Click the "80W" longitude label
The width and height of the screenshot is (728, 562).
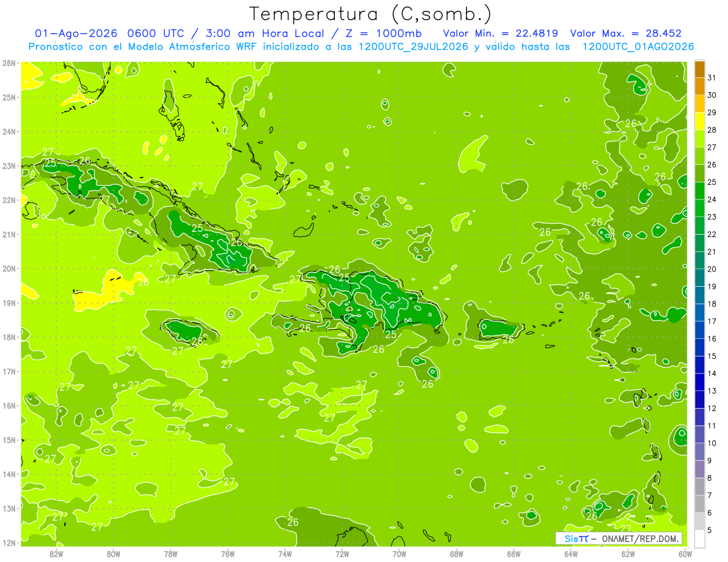(113, 554)
